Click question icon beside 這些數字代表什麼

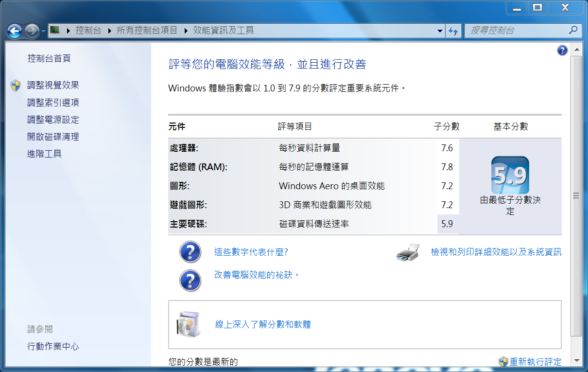pyautogui.click(x=190, y=252)
